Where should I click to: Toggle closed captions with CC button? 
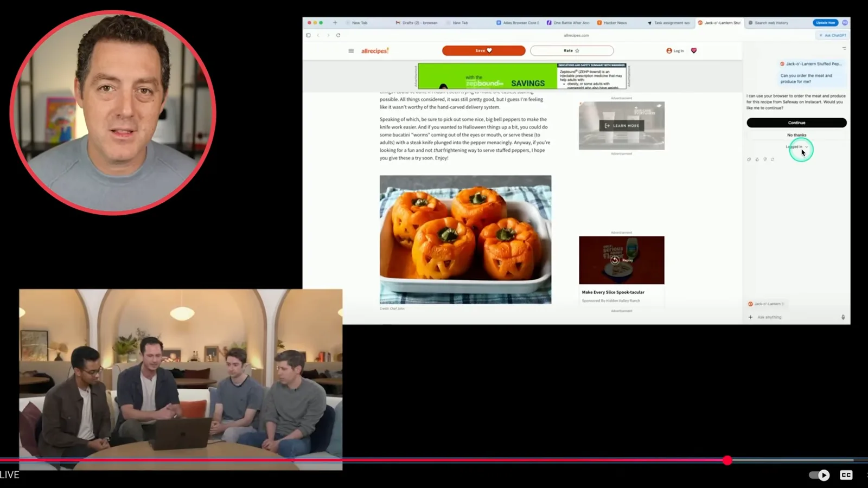(846, 475)
